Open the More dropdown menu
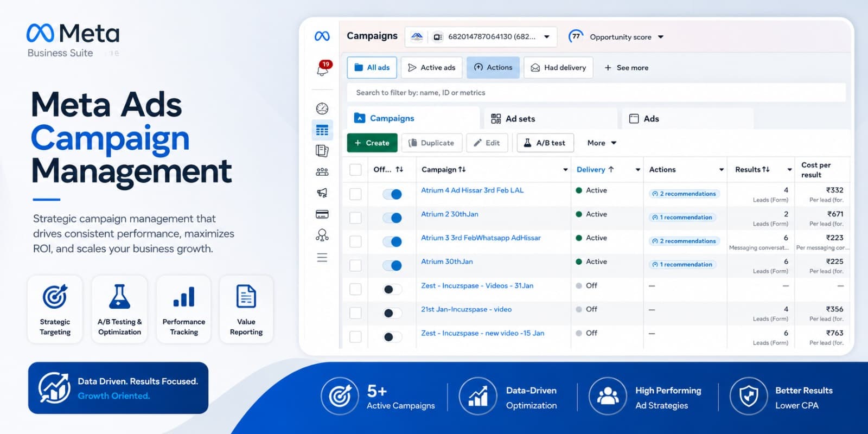 point(602,143)
